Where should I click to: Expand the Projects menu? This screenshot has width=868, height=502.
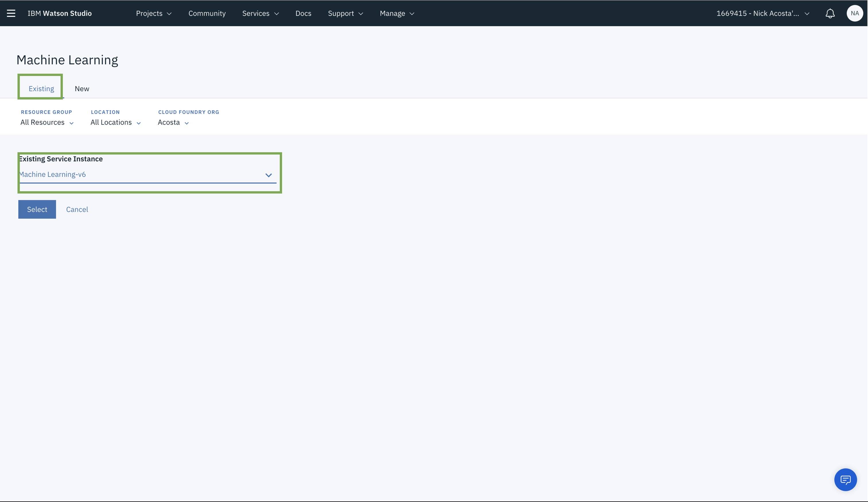(x=154, y=13)
